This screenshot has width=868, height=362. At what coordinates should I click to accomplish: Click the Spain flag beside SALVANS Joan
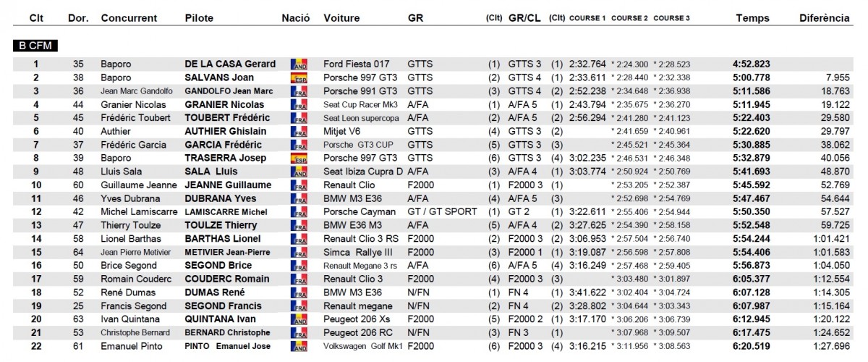click(298, 77)
